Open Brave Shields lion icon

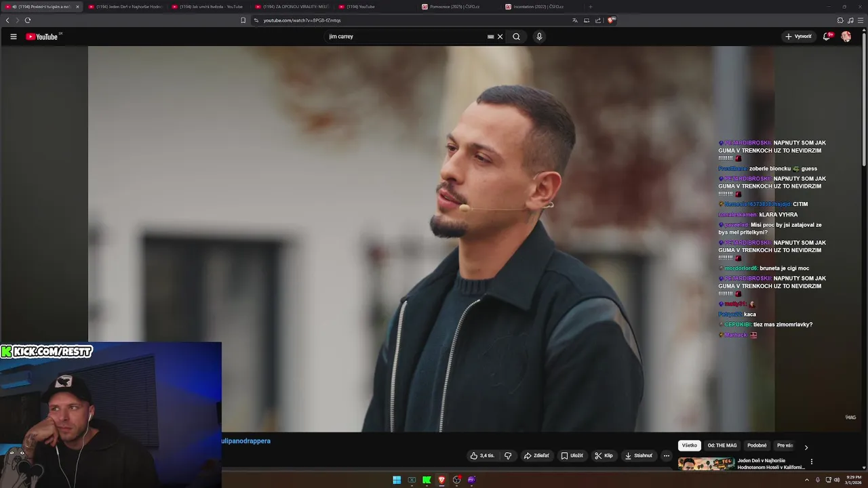pos(611,20)
